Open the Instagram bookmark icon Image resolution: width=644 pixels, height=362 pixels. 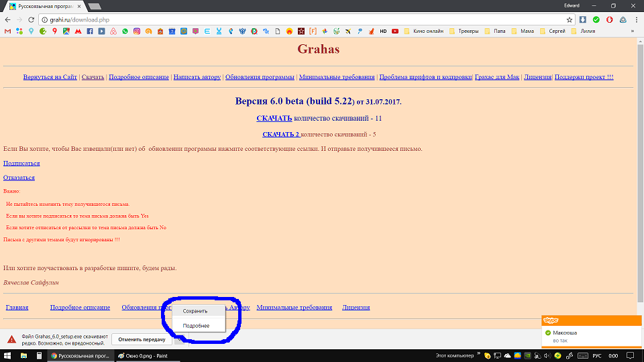137,32
